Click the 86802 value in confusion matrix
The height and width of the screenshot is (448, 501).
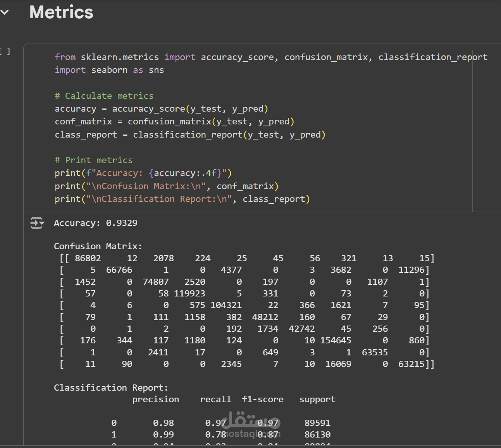(88, 258)
